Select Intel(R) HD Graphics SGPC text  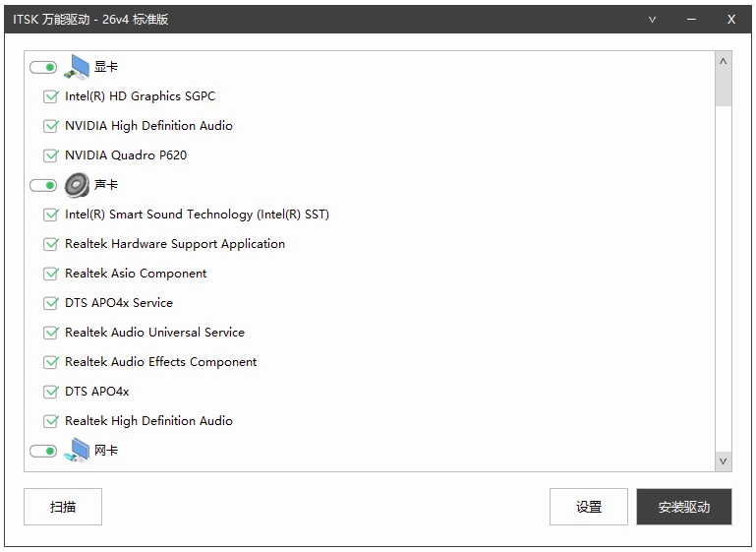tap(141, 96)
